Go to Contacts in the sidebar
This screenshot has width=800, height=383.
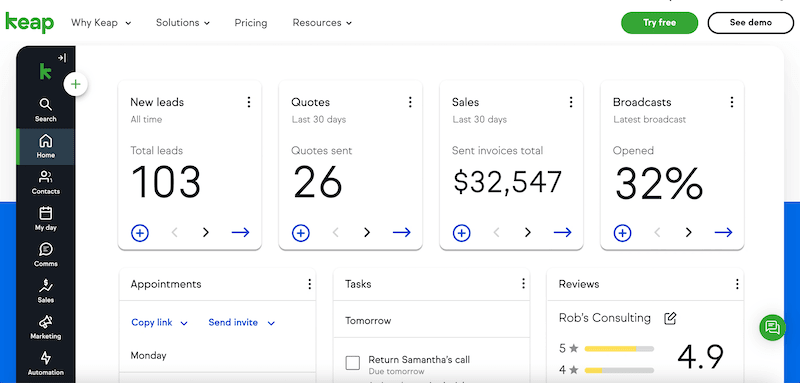coord(45,183)
